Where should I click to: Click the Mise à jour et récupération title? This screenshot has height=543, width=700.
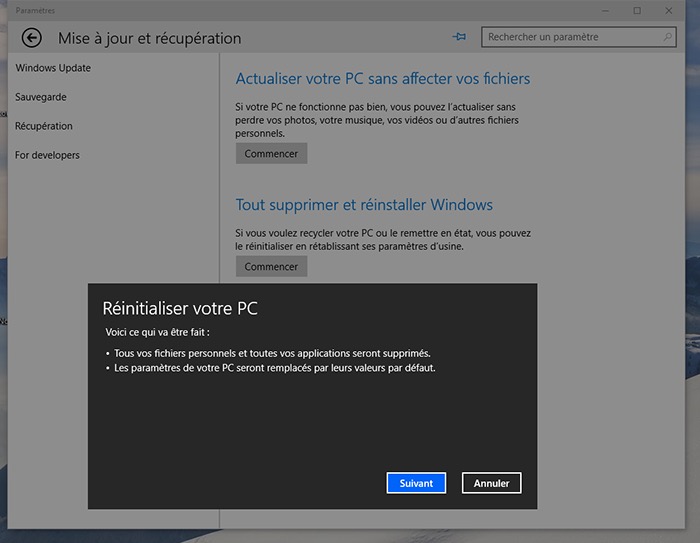[x=150, y=38]
